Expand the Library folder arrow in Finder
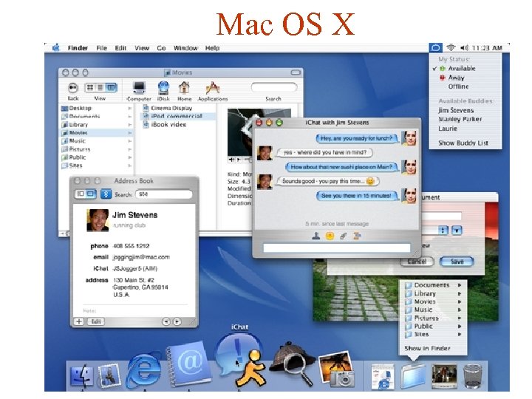Screen dimensions: 532x399 pos(129,125)
